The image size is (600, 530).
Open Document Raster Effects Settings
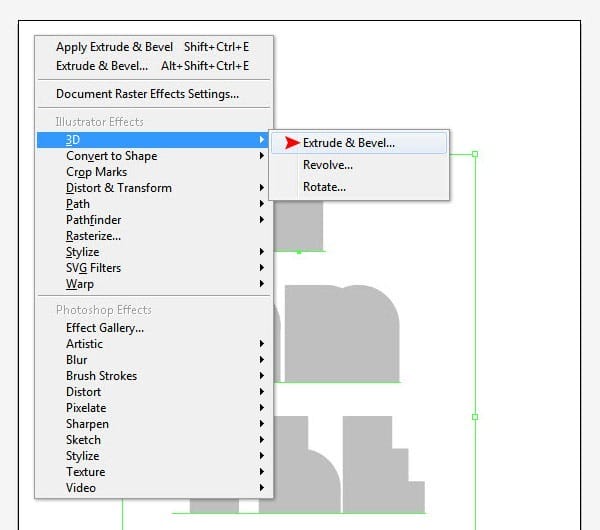click(x=147, y=94)
